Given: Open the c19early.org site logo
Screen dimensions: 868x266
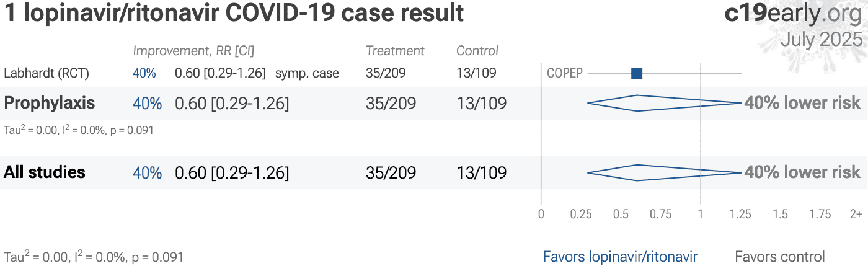Looking at the screenshot, I should click(x=793, y=14).
